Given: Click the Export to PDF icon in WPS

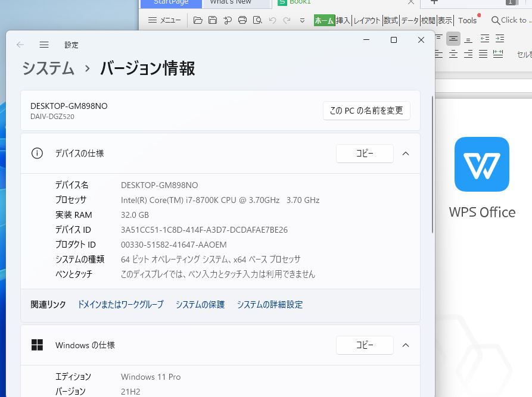Looking at the screenshot, I should point(228,20).
